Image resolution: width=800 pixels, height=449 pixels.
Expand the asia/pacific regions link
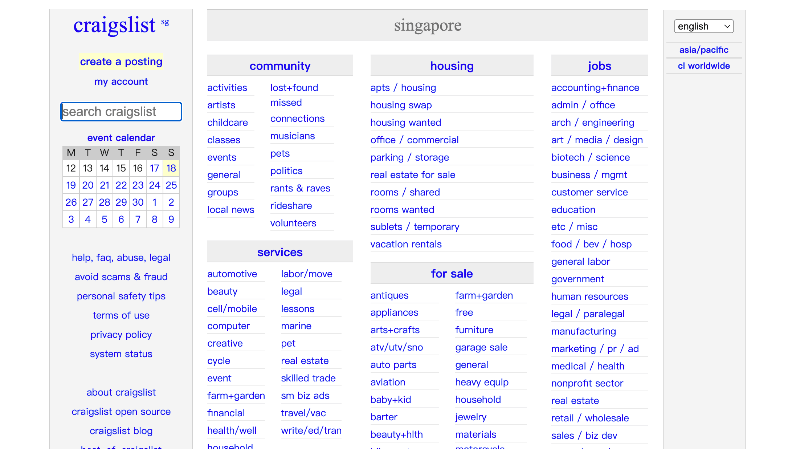(704, 50)
